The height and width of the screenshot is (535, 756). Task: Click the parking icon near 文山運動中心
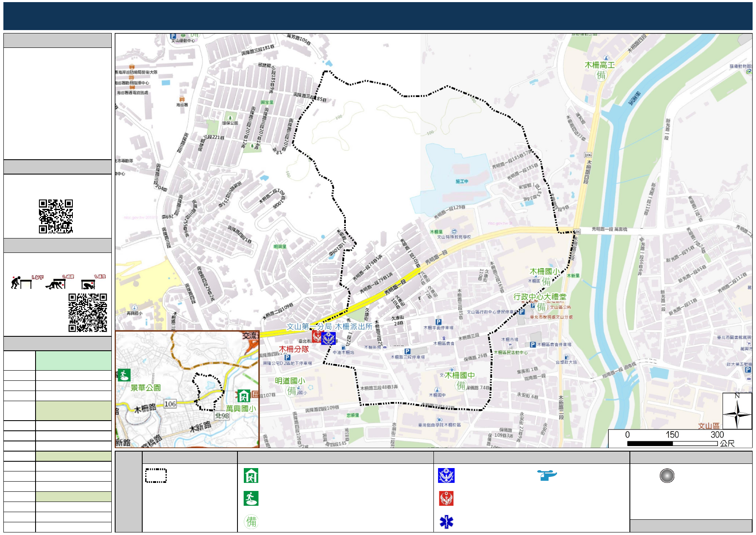(x=173, y=36)
